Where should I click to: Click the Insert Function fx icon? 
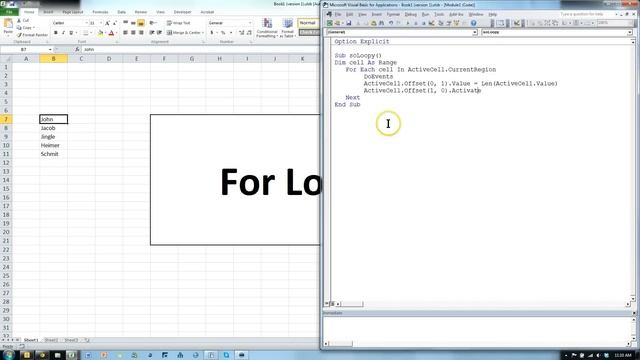[x=77, y=49]
